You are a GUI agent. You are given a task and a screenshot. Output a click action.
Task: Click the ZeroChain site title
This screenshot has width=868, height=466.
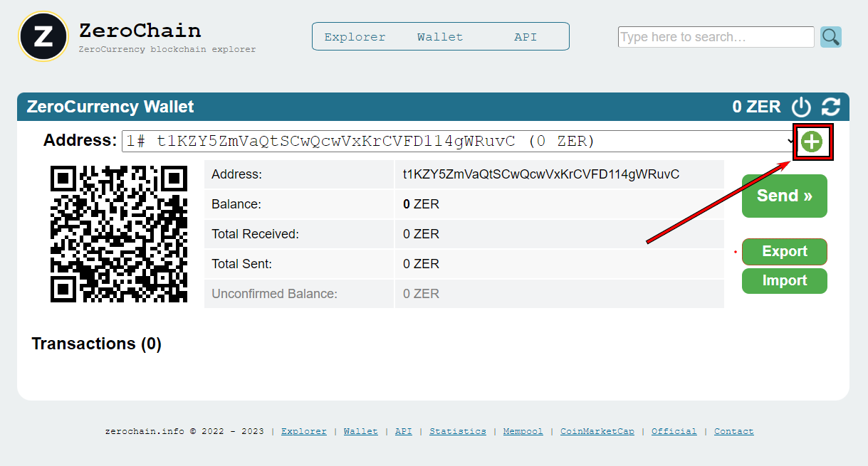(140, 31)
